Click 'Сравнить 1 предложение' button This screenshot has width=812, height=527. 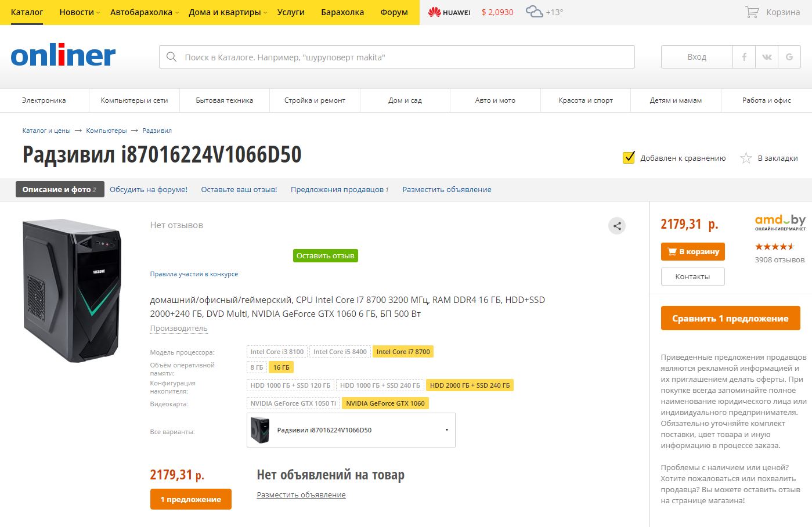pyautogui.click(x=730, y=318)
